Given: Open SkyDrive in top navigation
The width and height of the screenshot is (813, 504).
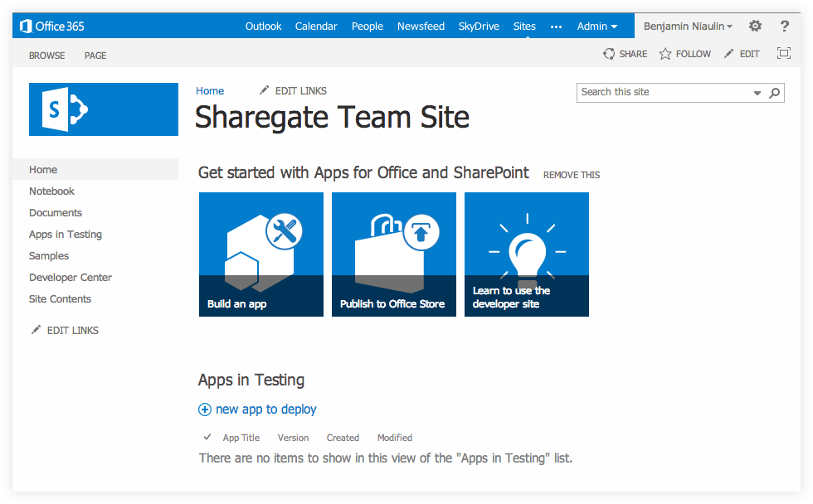Looking at the screenshot, I should 479,26.
